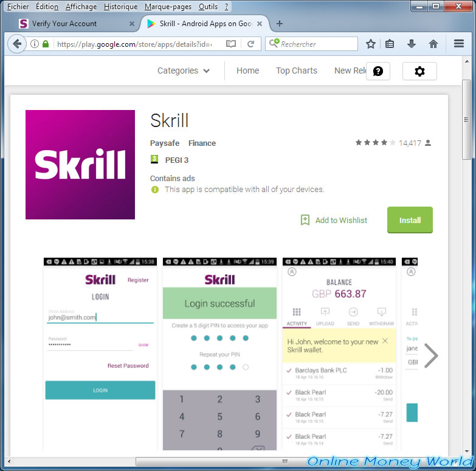Open downloads arrow icon
Screen dimensions: 476x471
click(x=411, y=44)
